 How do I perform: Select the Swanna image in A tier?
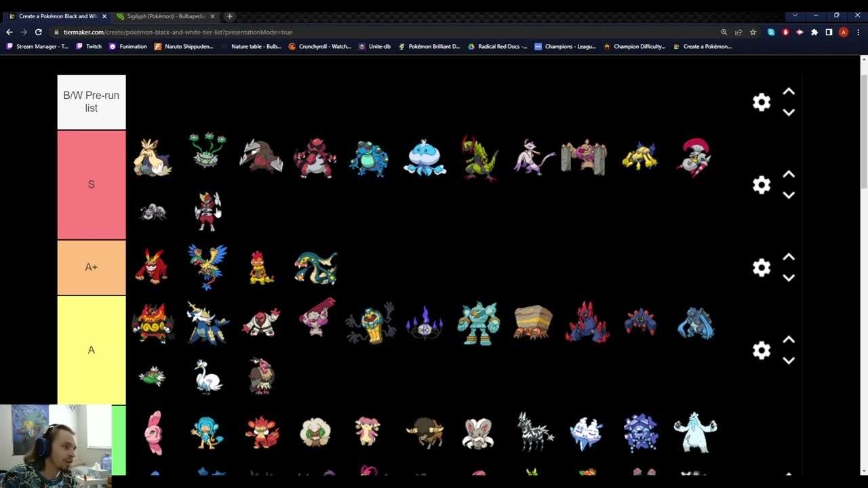208,376
